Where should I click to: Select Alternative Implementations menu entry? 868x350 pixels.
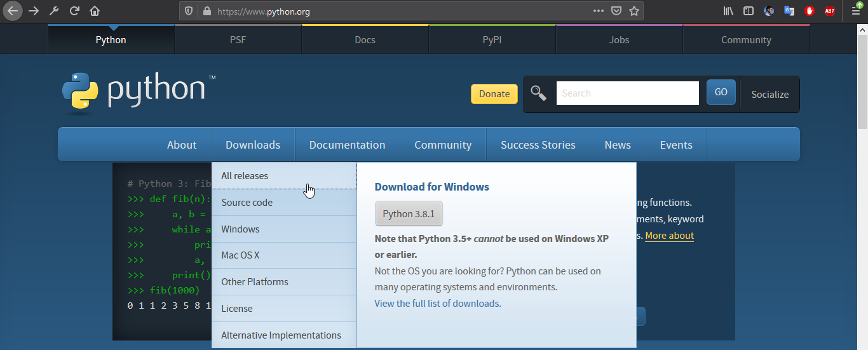click(284, 335)
